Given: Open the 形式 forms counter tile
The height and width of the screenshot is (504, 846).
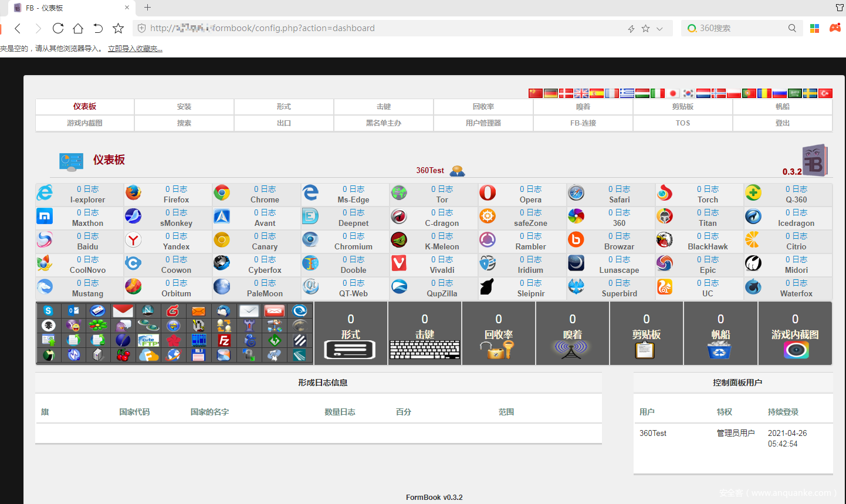Looking at the screenshot, I should pos(351,333).
